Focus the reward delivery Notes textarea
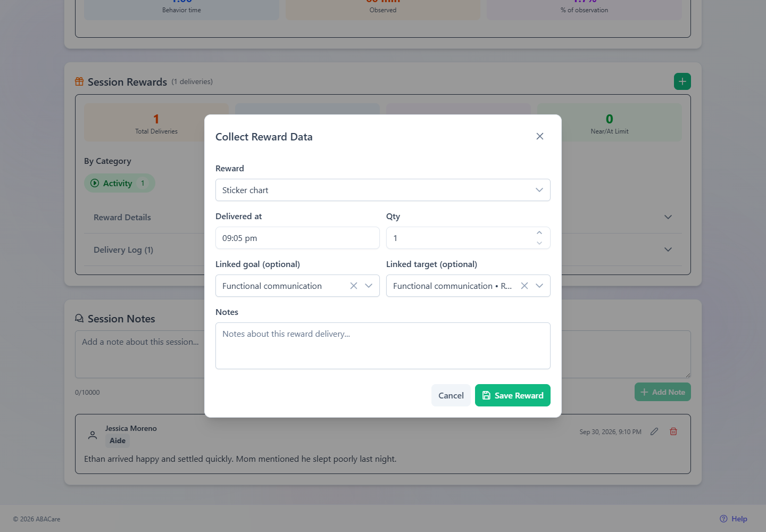The width and height of the screenshot is (766, 532). click(x=383, y=346)
